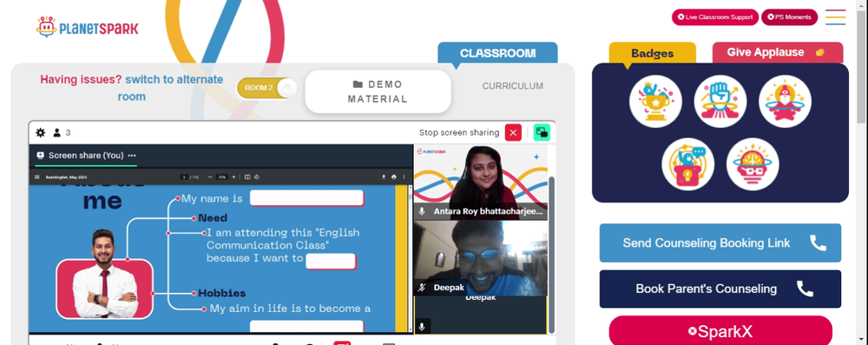Screen dimensions: 868x345
Task: Click Book Parent's Counseling button
Action: [720, 289]
